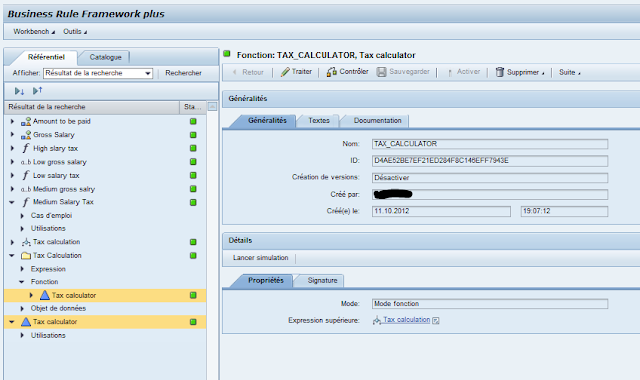Viewport: 640px width, 380px height.
Task: Expand Cas d'emploi under Medium Salary Tax
Action: tap(22, 216)
